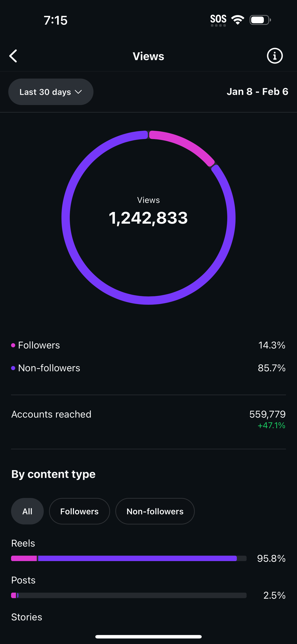Tap the Accounts reached row
Image resolution: width=297 pixels, height=644 pixels.
(148, 419)
